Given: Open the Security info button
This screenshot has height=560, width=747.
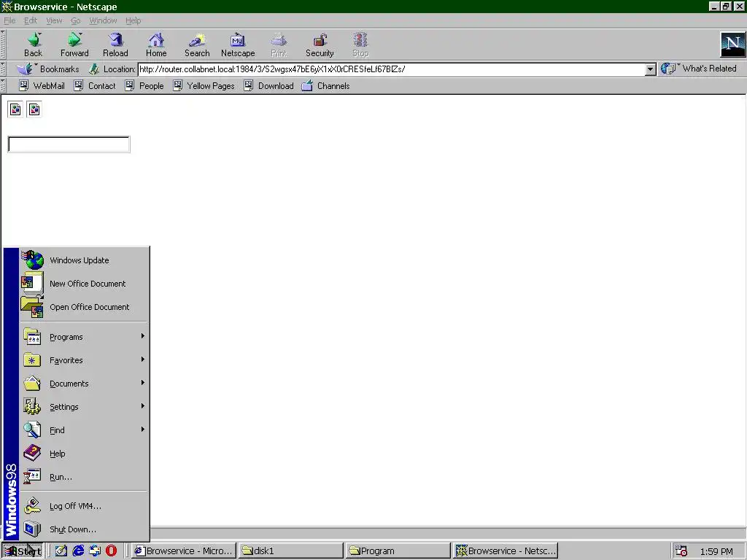Looking at the screenshot, I should click(320, 44).
